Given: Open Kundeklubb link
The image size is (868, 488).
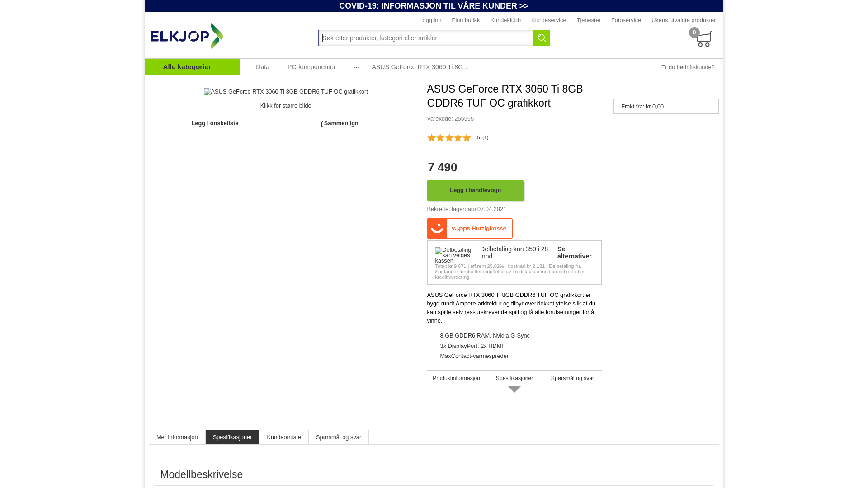Looking at the screenshot, I should (x=505, y=20).
